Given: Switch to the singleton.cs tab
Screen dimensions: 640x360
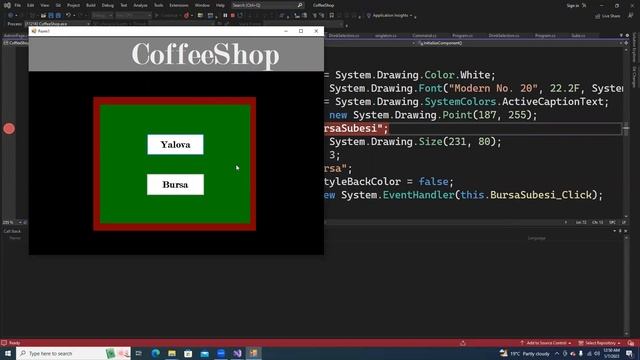Looking at the screenshot, I should pyautogui.click(x=386, y=36).
